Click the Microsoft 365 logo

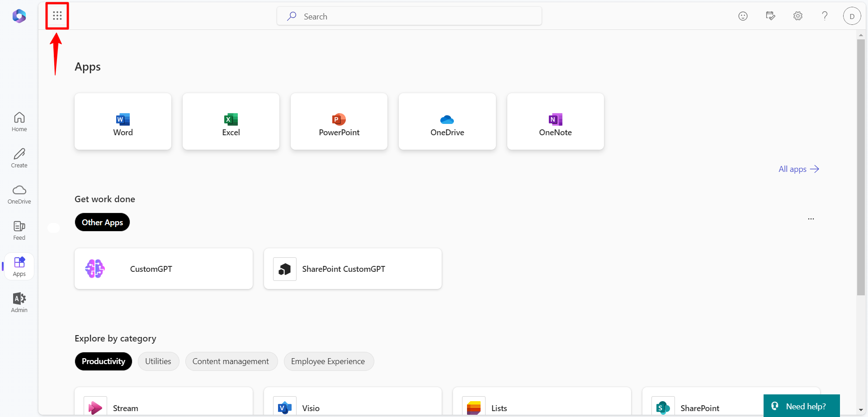tap(19, 16)
